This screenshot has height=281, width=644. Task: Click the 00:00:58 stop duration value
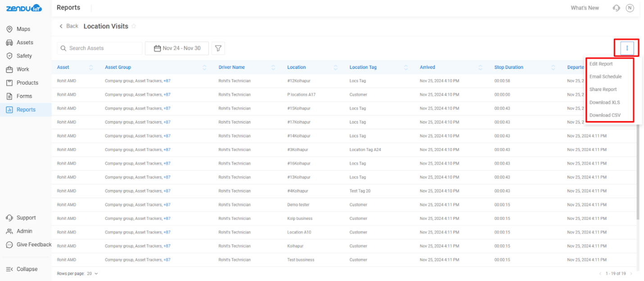point(502,81)
